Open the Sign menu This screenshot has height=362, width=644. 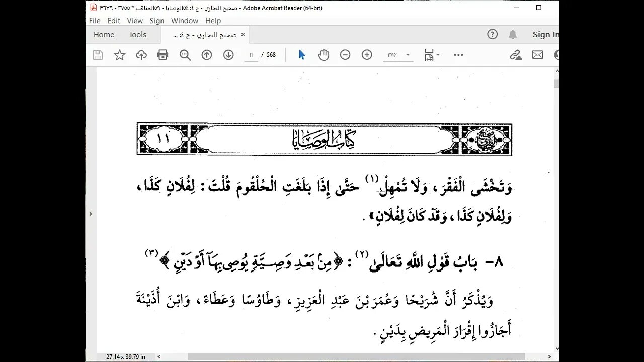[157, 21]
